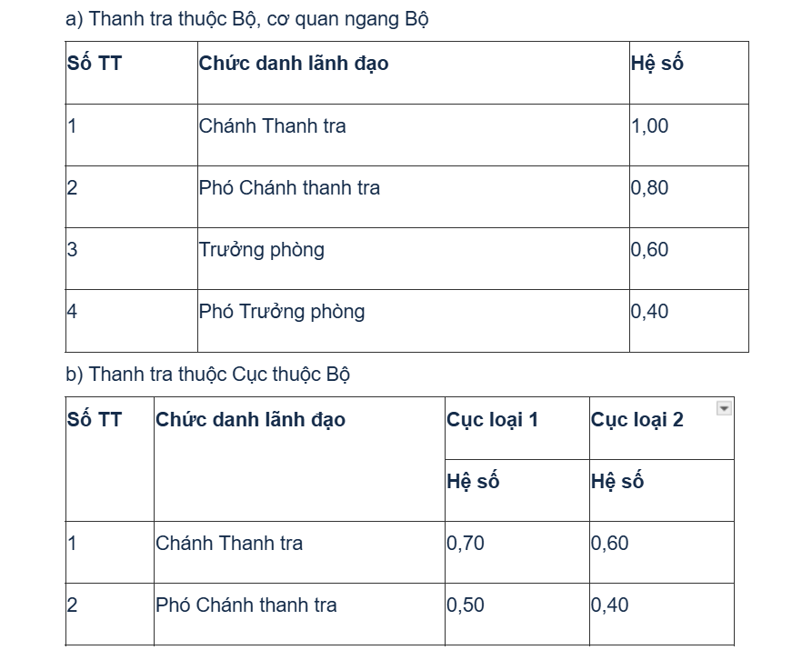
Task: Open the dropdown arrow beside Cục loại 2
Action: click(x=724, y=409)
